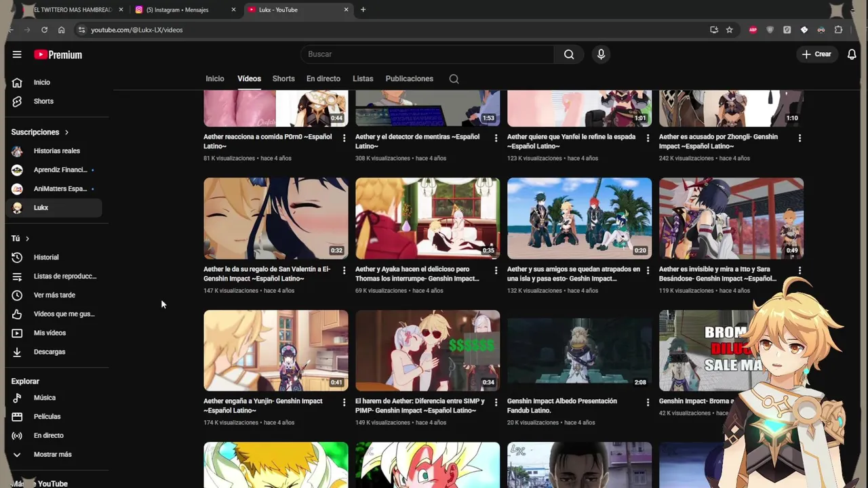
Task: Expand the Tú section
Action: tap(20, 238)
